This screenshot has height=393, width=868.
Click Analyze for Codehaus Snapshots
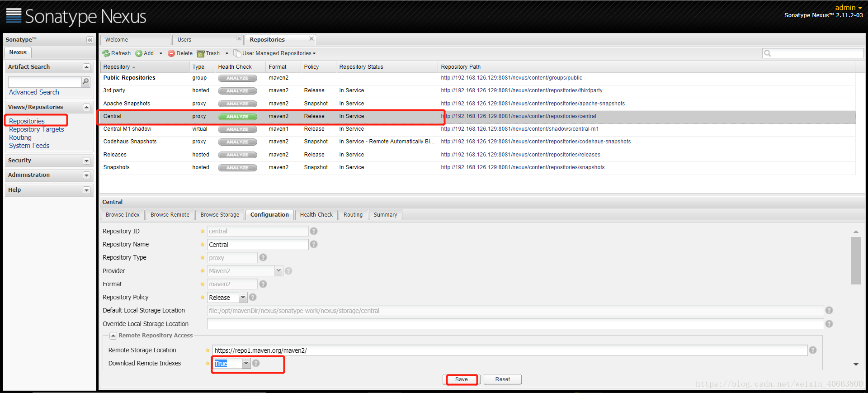237,142
